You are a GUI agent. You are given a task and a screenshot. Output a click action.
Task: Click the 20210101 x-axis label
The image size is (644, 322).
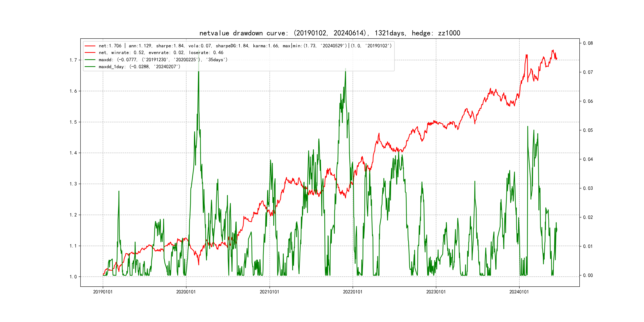(x=269, y=292)
